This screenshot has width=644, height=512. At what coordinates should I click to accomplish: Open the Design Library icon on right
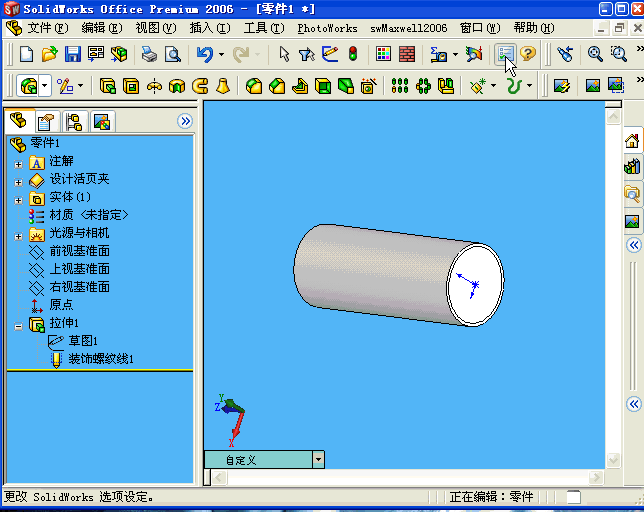click(x=632, y=167)
